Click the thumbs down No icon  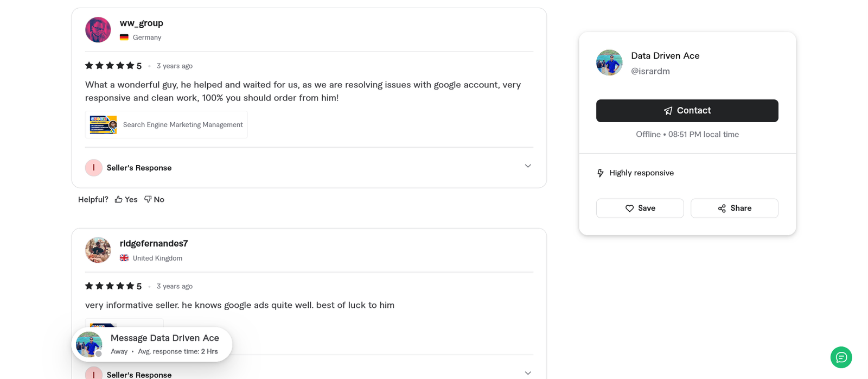click(x=147, y=199)
